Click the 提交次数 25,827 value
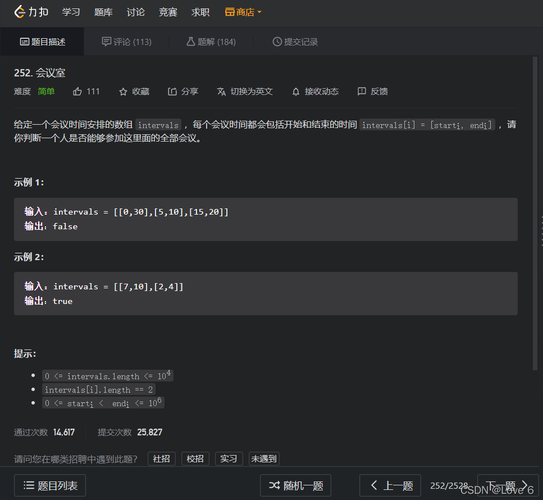The image size is (543, 500). click(150, 432)
